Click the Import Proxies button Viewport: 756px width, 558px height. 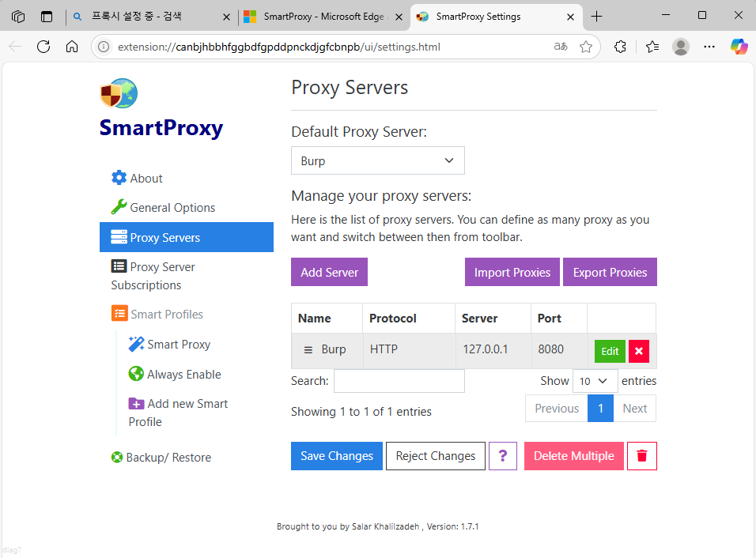click(512, 272)
